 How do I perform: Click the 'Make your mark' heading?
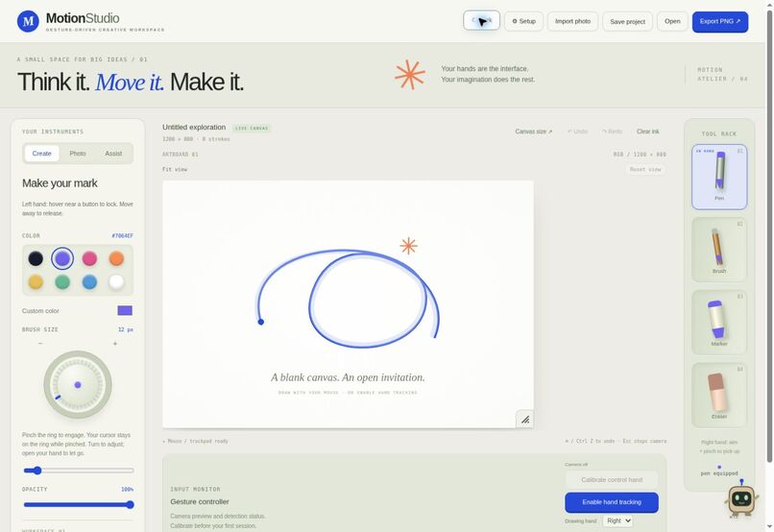click(60, 183)
